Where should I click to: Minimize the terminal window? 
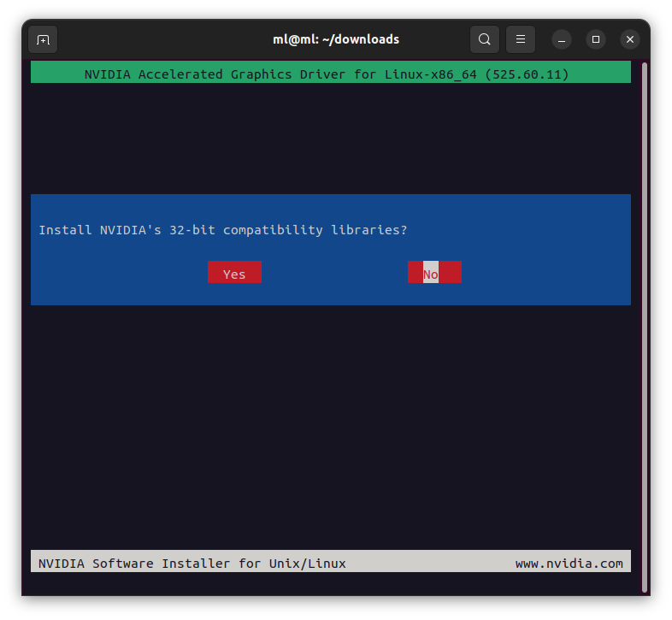[x=562, y=40]
